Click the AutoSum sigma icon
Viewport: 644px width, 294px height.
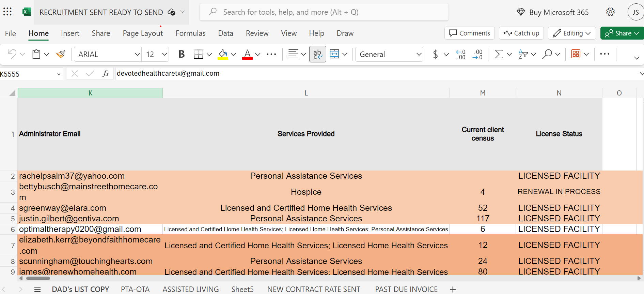point(499,54)
